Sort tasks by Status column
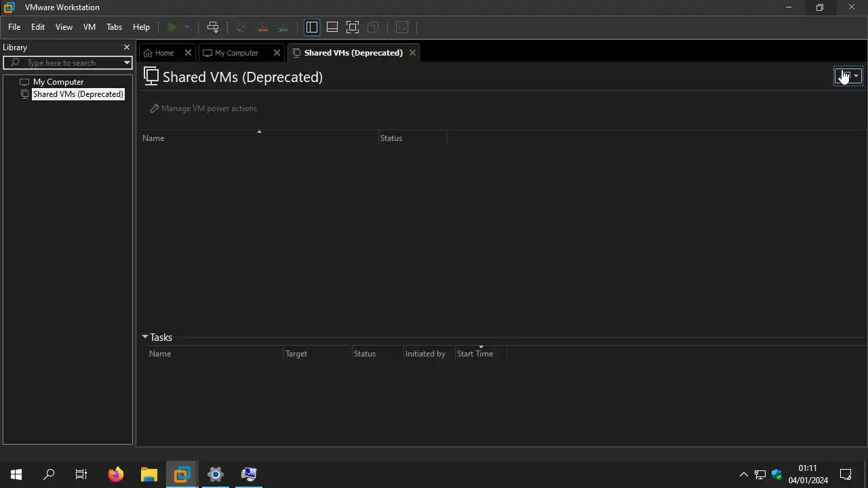The height and width of the screenshot is (488, 868). [x=377, y=354]
